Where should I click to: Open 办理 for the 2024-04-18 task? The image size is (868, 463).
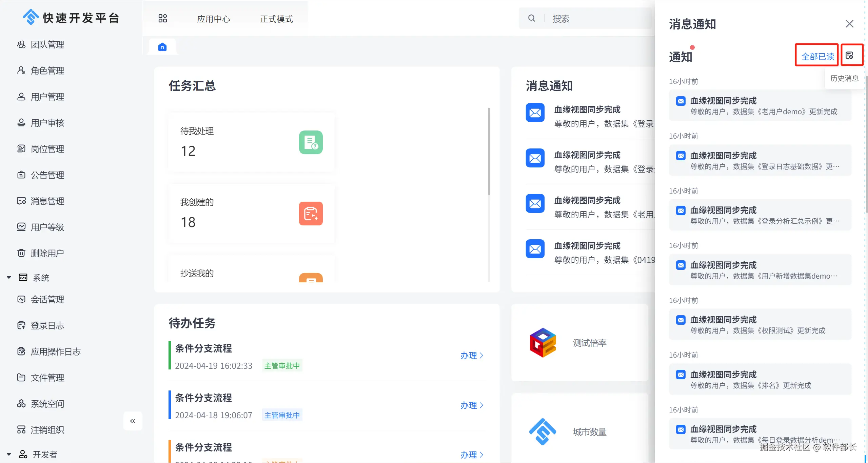click(472, 405)
